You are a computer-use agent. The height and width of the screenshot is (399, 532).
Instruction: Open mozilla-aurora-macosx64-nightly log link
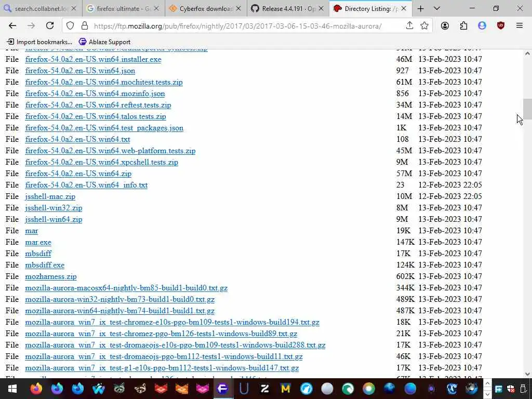point(126,288)
